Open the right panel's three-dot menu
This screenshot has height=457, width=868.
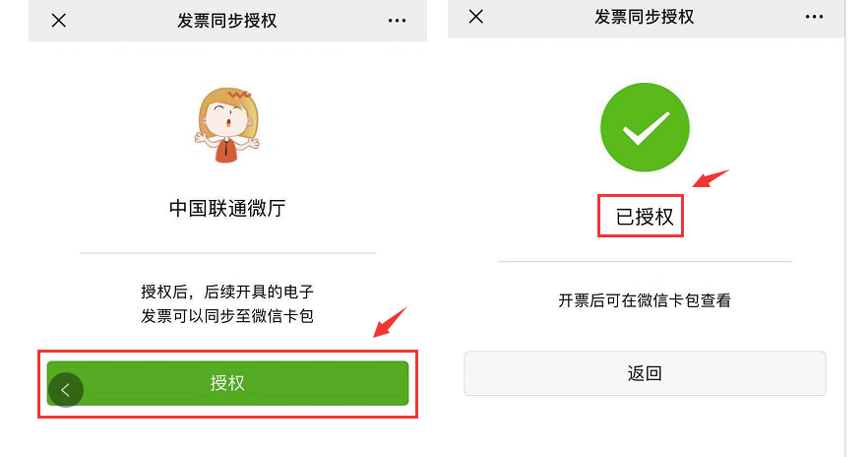tap(814, 17)
